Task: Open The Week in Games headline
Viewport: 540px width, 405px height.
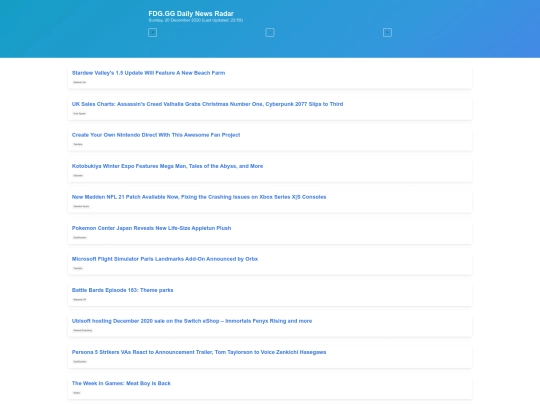Action: [121, 383]
